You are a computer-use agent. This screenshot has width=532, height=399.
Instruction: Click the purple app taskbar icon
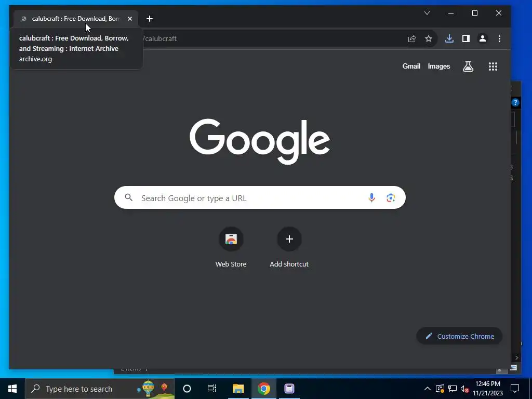coord(289,389)
